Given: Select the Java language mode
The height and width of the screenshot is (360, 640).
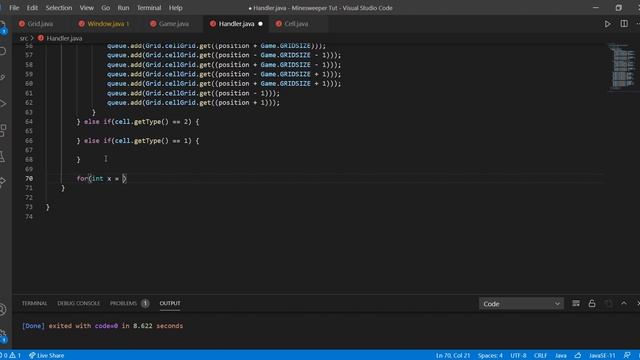Looking at the screenshot, I should (560, 356).
